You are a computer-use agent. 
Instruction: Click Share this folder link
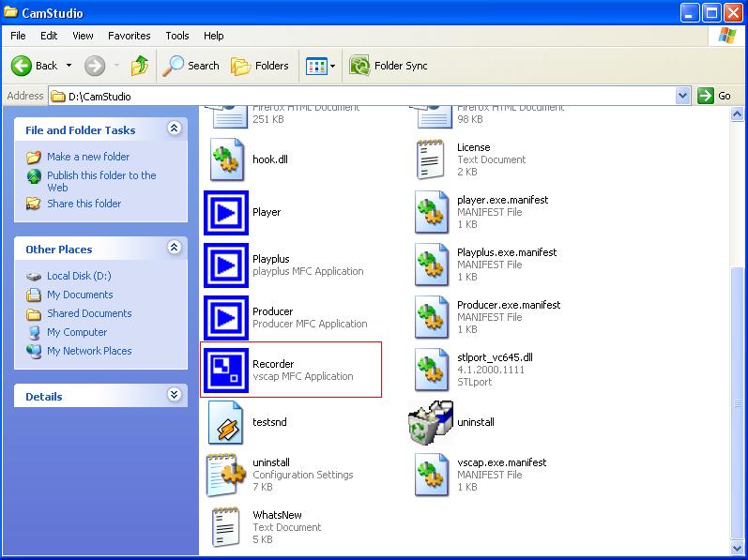point(84,204)
